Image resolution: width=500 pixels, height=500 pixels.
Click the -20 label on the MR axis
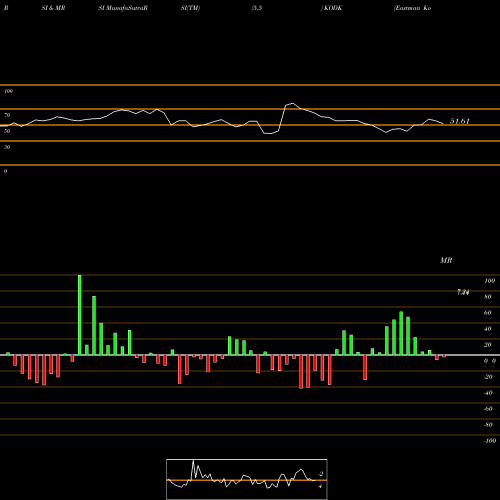pos(488,377)
